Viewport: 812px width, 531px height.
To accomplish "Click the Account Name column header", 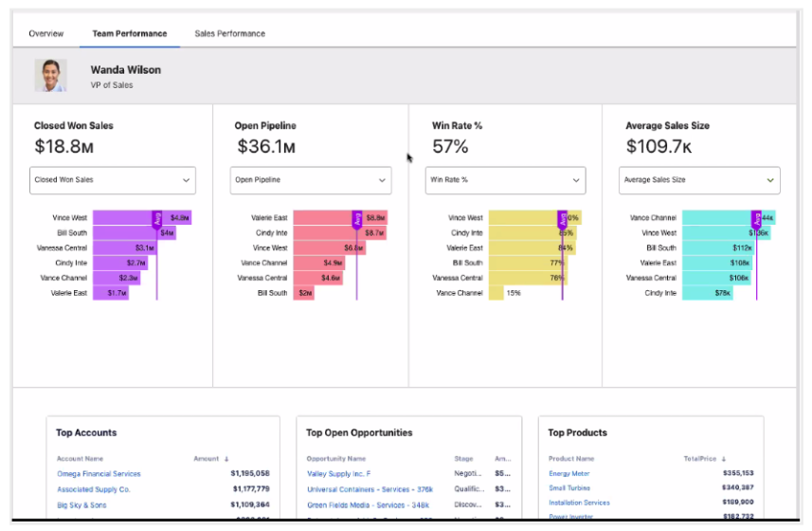I will 80,459.
